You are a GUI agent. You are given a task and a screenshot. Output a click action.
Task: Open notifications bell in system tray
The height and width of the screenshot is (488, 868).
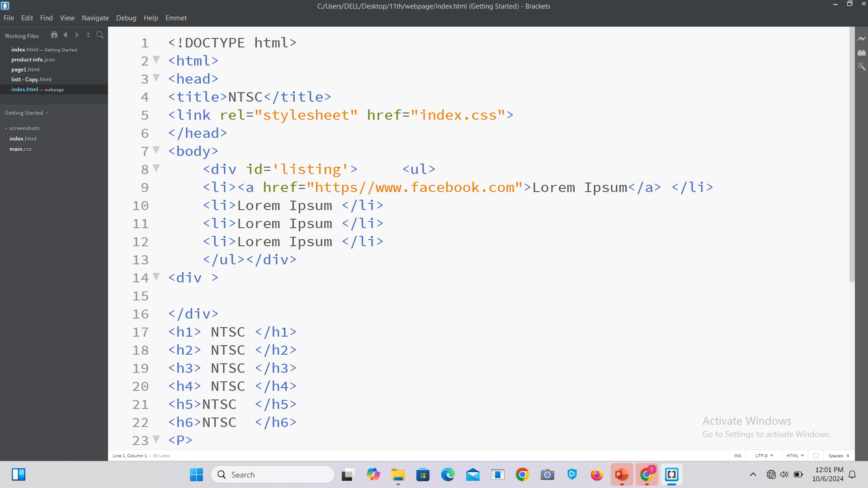[853, 474]
